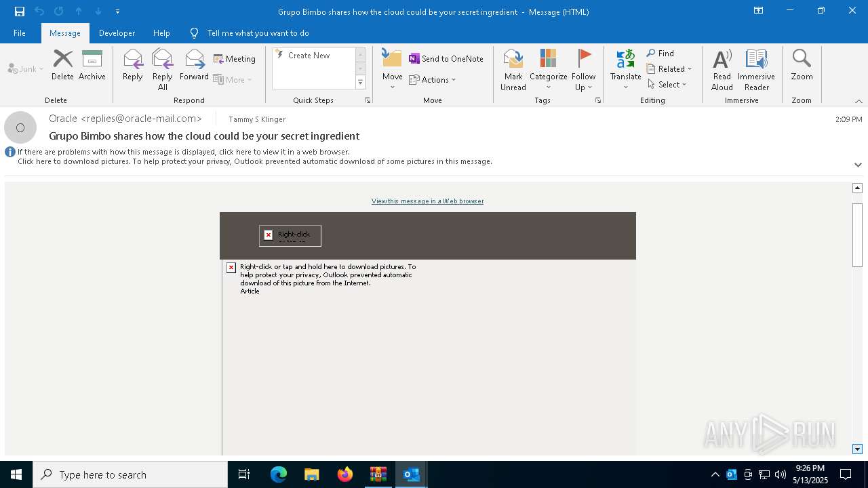The image size is (868, 488).
Task: Open the Windows Start menu
Action: coord(16,474)
